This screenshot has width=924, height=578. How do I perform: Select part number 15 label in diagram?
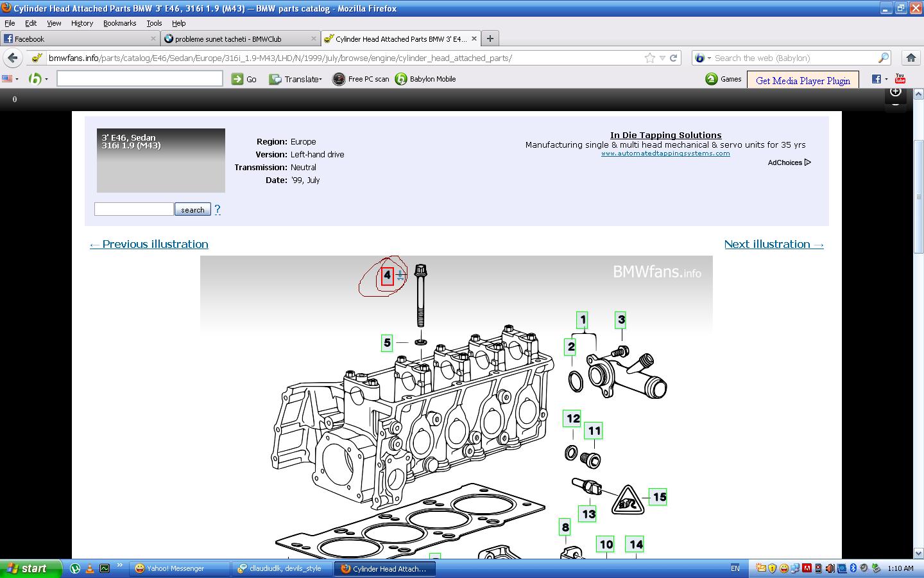click(659, 497)
